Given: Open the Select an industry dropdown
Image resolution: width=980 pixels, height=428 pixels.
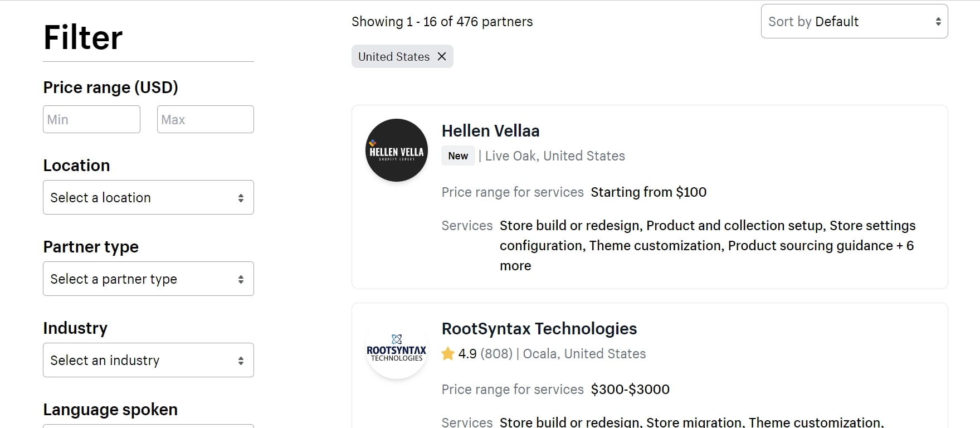Looking at the screenshot, I should pyautogui.click(x=148, y=360).
